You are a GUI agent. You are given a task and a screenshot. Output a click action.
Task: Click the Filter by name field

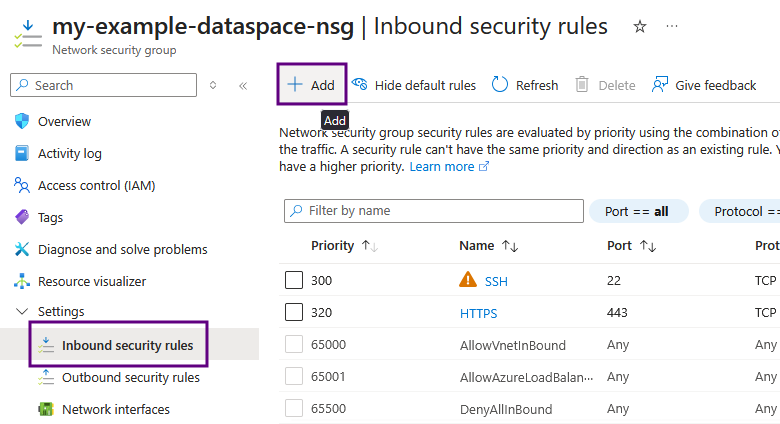pyautogui.click(x=434, y=211)
